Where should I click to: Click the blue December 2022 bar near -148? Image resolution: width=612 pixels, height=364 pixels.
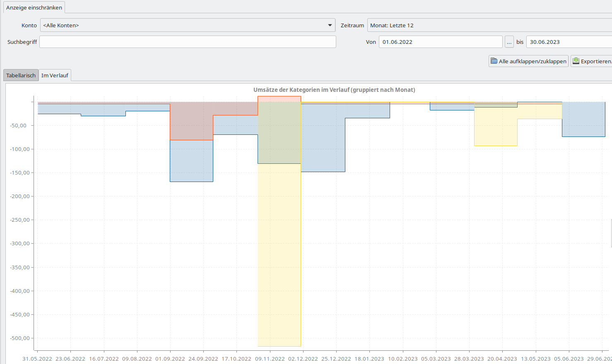323,141
